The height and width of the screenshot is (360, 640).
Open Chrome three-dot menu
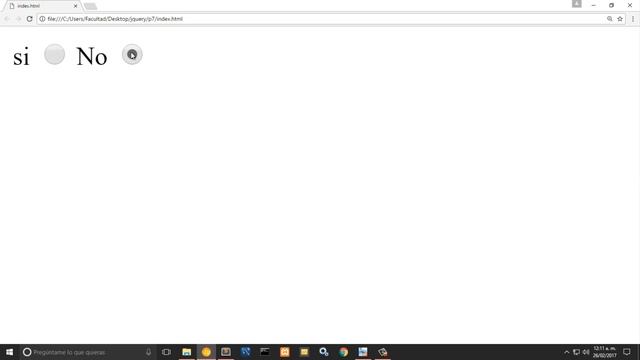coord(633,19)
